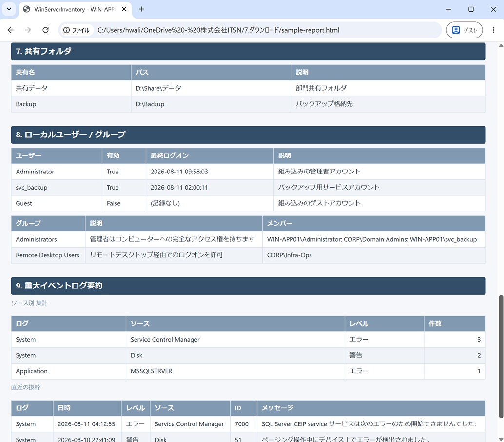The width and height of the screenshot is (504, 442).
Task: Click the browser forward arrow
Action: pos(28,30)
